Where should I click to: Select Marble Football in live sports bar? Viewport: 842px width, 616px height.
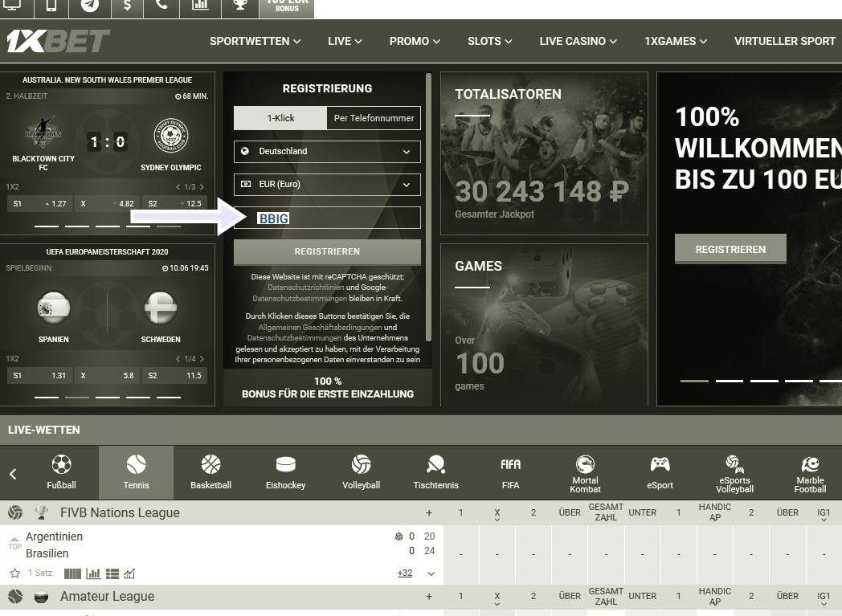coord(810,474)
